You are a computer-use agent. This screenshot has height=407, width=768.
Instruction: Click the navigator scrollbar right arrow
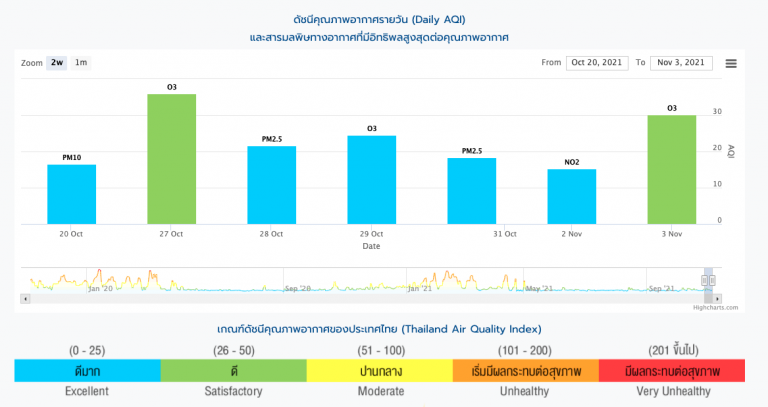[x=715, y=298]
